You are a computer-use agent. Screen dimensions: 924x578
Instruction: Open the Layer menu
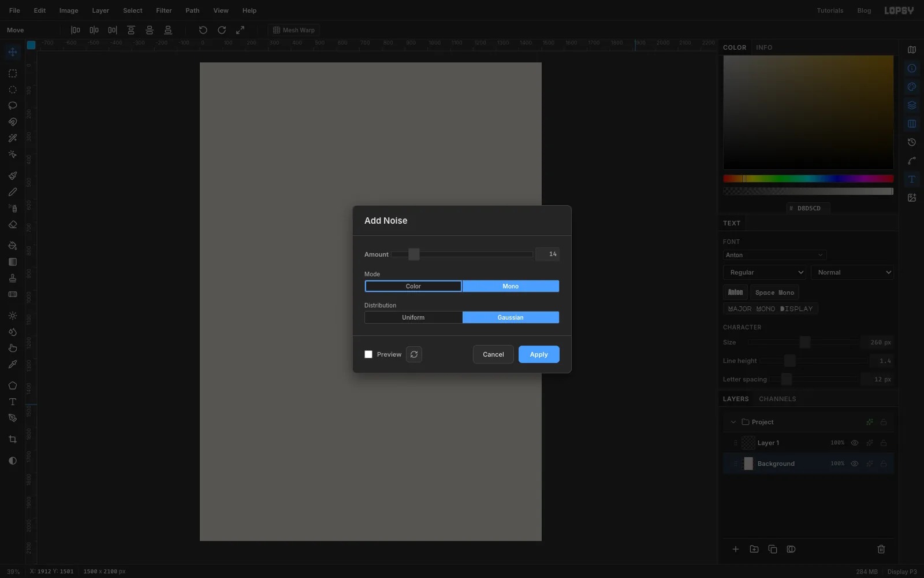100,10
